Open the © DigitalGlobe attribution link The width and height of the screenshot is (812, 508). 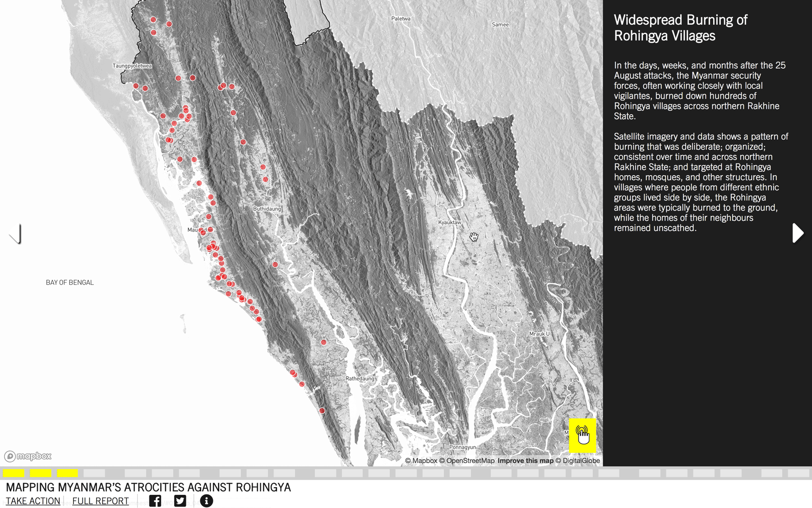[578, 461]
